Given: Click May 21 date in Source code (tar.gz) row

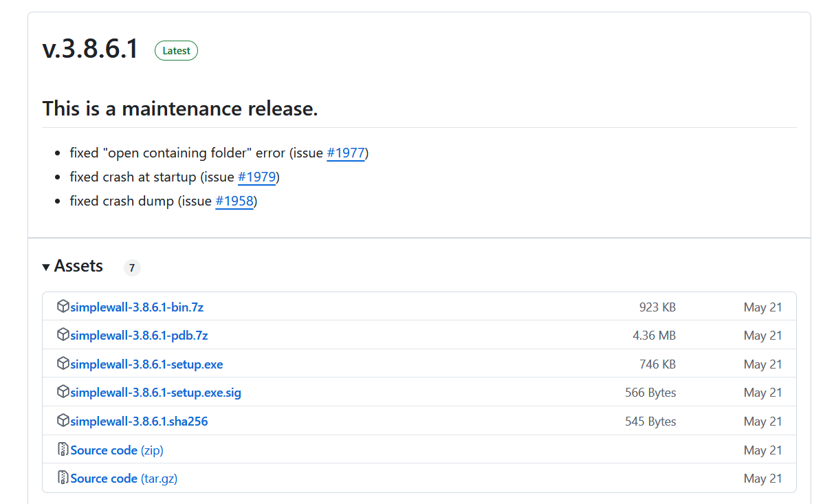Looking at the screenshot, I should [763, 479].
